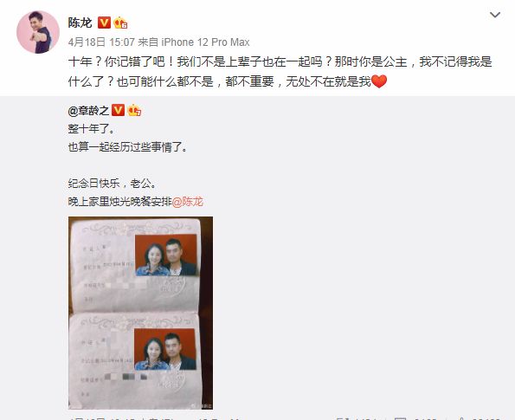Click the verified V badge beside 陈龙
Viewport: 515px width, 420px height.
[x=104, y=23]
